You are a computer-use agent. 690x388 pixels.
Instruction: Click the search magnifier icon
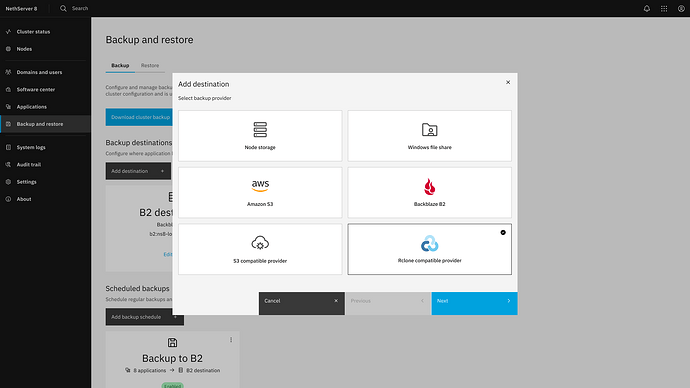coord(63,8)
